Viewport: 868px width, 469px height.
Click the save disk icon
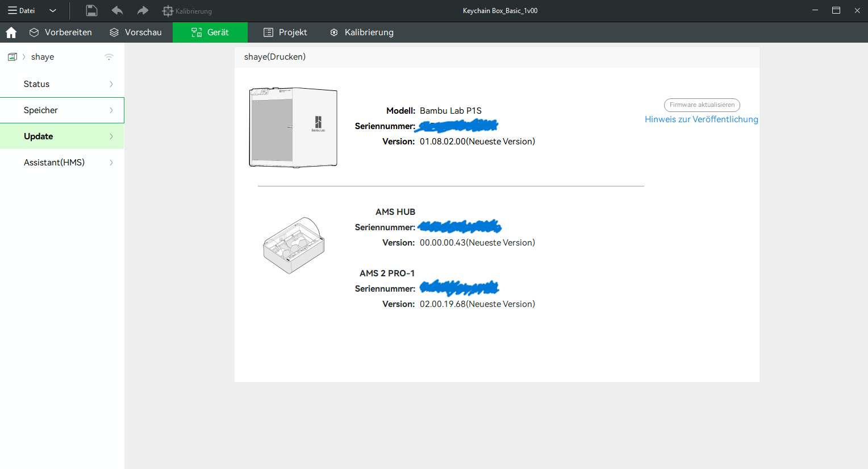[91, 11]
